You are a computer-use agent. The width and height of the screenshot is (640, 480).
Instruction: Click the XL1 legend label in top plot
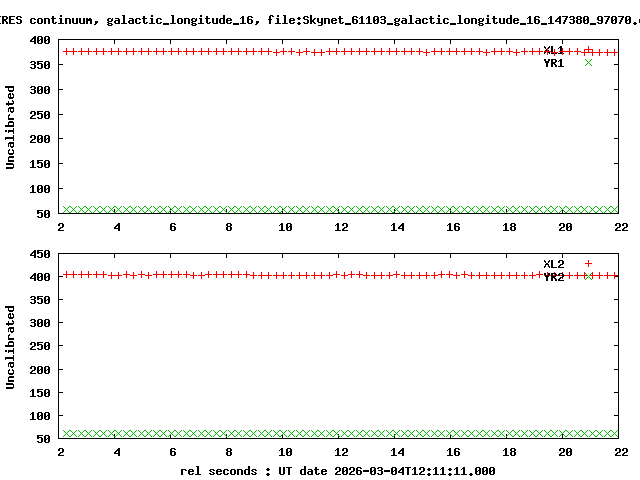(x=553, y=50)
